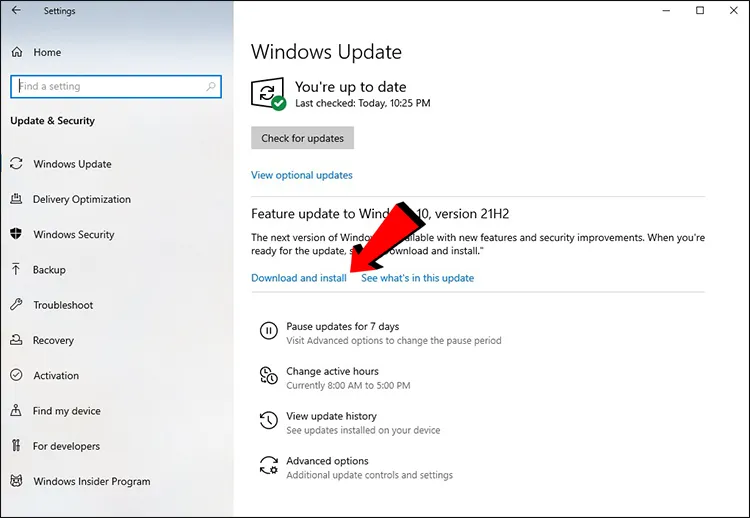Open the Recovery section

point(53,341)
